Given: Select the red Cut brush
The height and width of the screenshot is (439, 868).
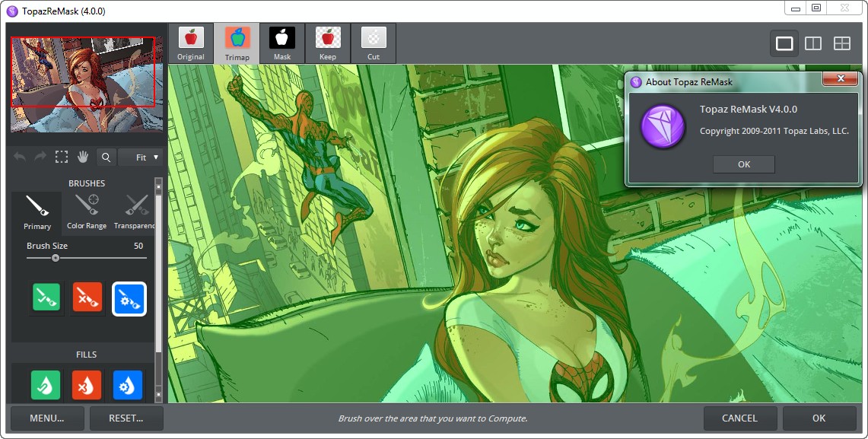Looking at the screenshot, I should click(x=87, y=298).
